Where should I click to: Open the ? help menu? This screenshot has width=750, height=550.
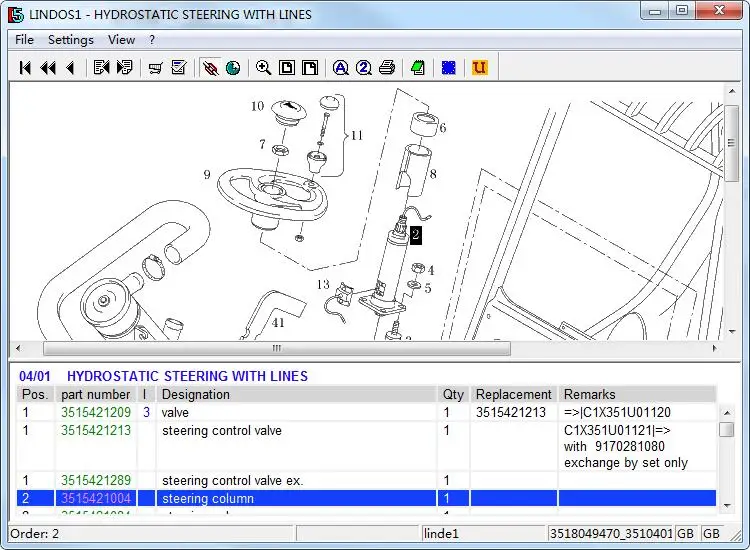click(152, 40)
